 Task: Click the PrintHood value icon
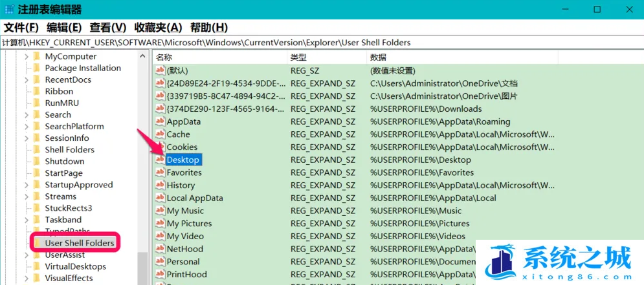point(160,274)
